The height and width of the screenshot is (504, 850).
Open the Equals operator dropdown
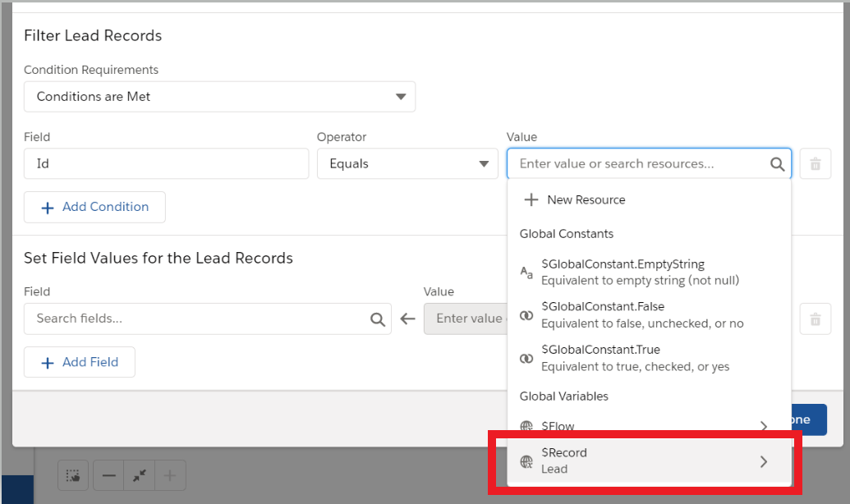[407, 163]
